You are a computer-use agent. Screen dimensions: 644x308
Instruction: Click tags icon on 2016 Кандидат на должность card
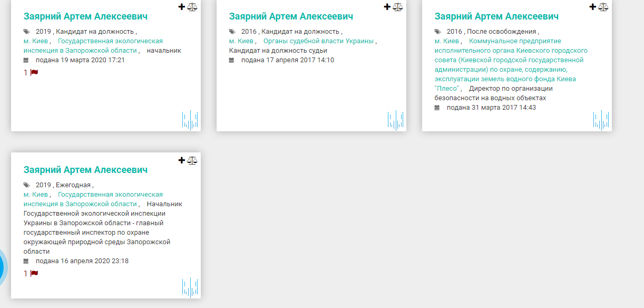pyautogui.click(x=232, y=32)
